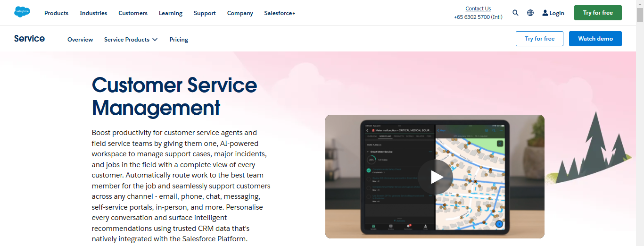This screenshot has height=246, width=644.
Task: Open the Support menu
Action: click(205, 13)
